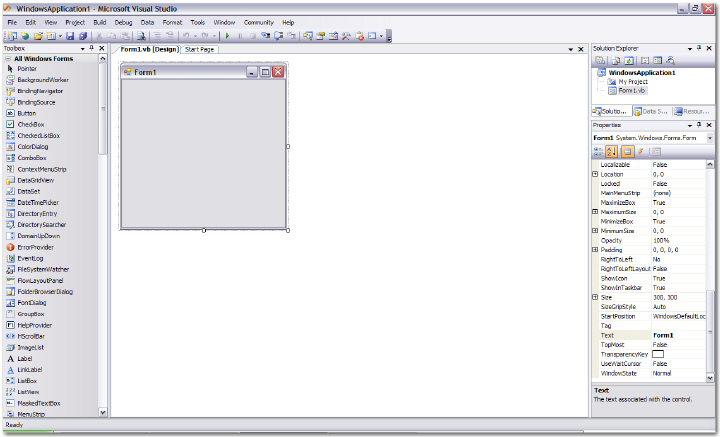Click the Text property value field
Screen dimensions: 720x437
click(x=678, y=335)
